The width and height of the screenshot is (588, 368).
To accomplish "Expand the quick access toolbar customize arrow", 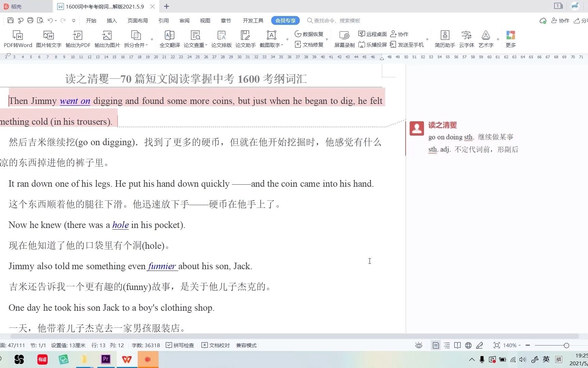I will click(x=74, y=20).
